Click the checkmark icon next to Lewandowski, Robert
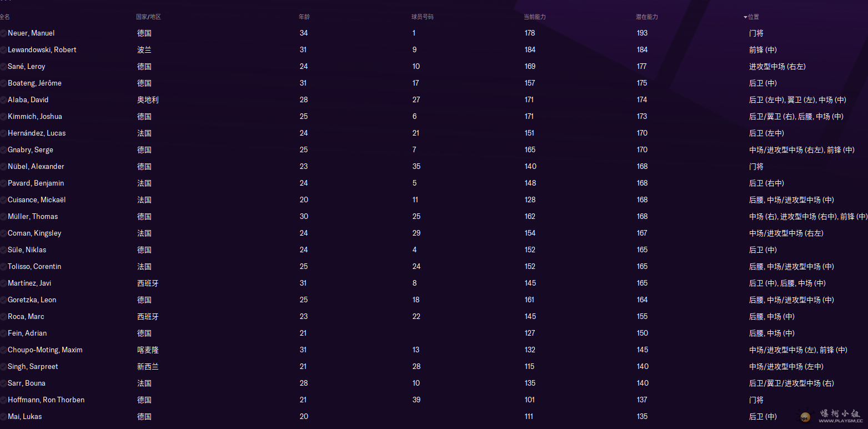The image size is (868, 429). (x=3, y=50)
